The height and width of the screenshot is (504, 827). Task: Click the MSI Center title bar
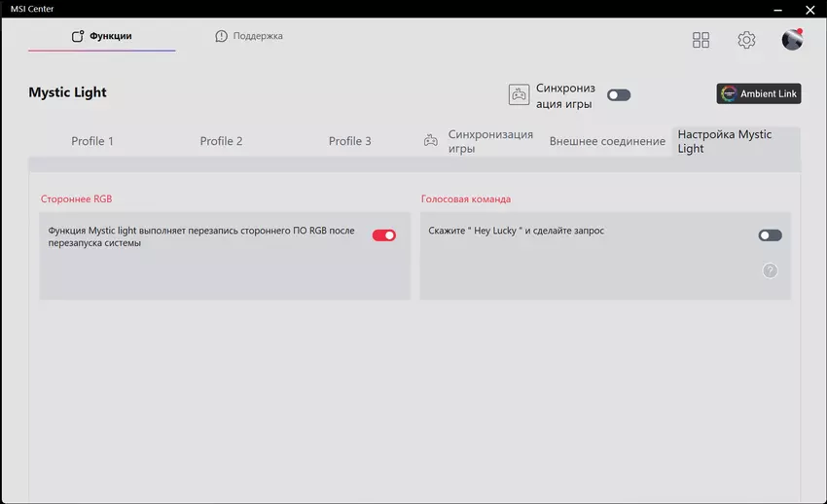[389, 9]
